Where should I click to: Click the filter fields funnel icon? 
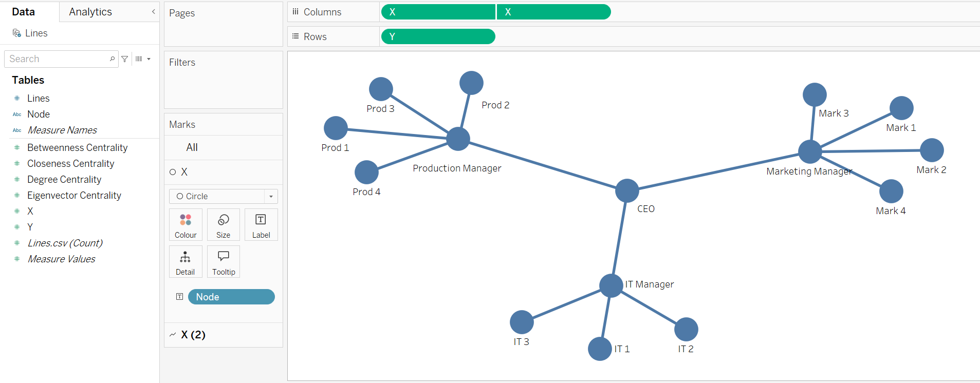tap(125, 59)
